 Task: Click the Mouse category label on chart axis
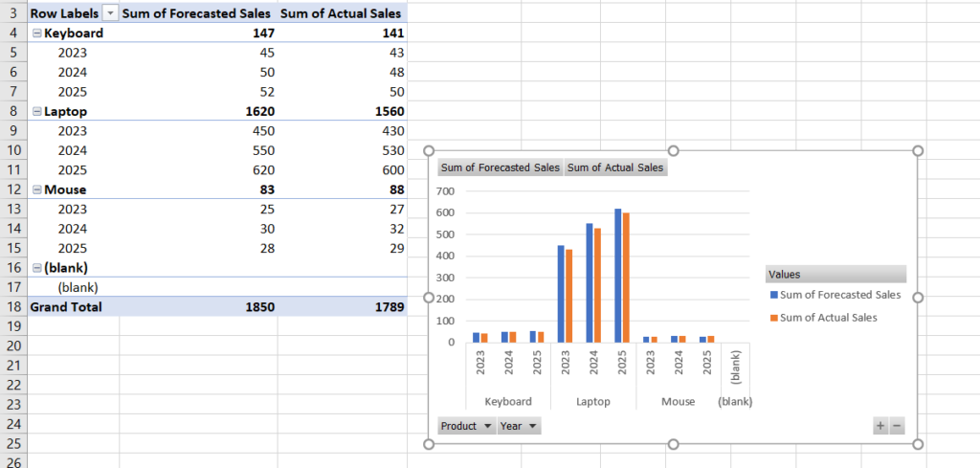tap(679, 401)
